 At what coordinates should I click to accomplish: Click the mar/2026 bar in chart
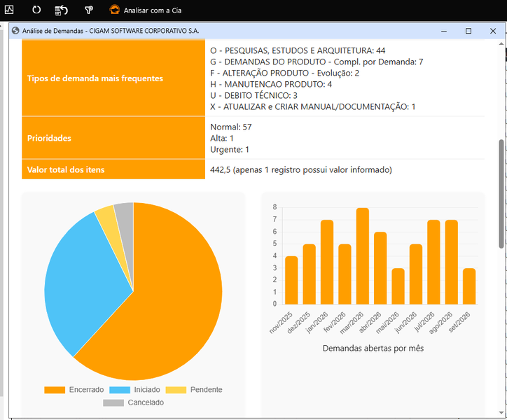tap(363, 256)
